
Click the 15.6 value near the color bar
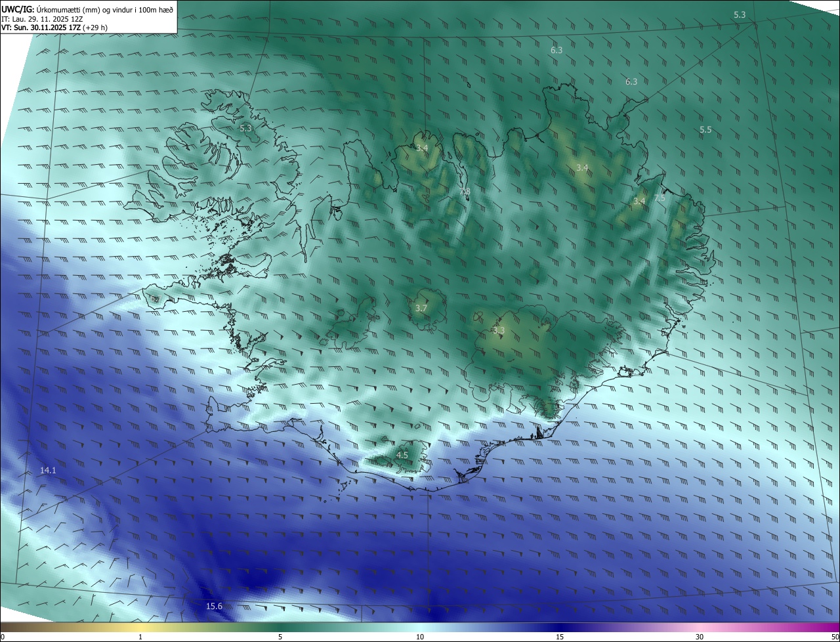pyautogui.click(x=214, y=606)
